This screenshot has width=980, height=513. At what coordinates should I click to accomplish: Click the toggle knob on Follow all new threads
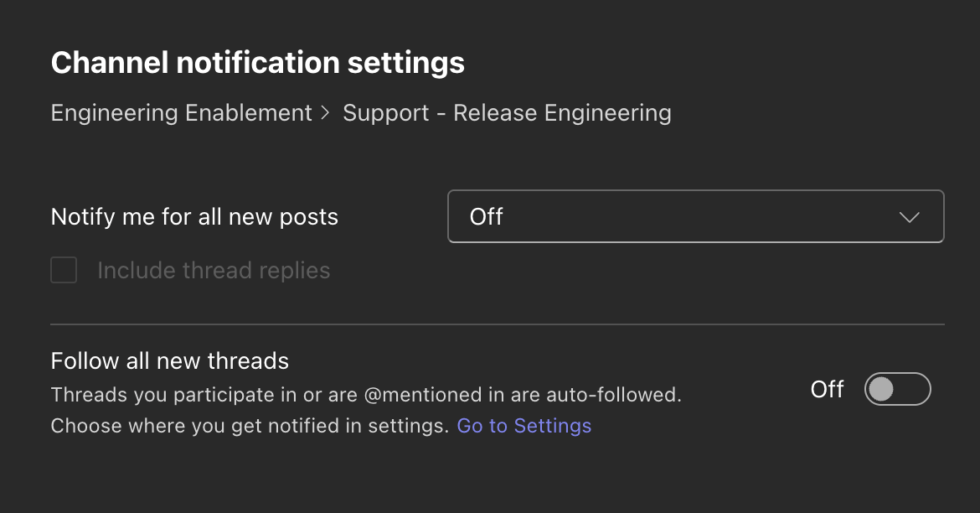coord(882,389)
